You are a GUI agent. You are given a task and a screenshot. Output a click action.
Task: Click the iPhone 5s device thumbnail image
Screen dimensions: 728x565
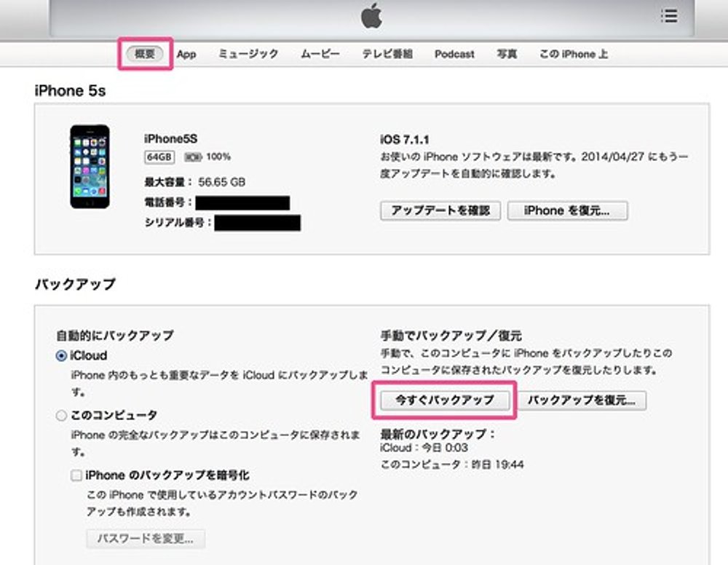[90, 167]
